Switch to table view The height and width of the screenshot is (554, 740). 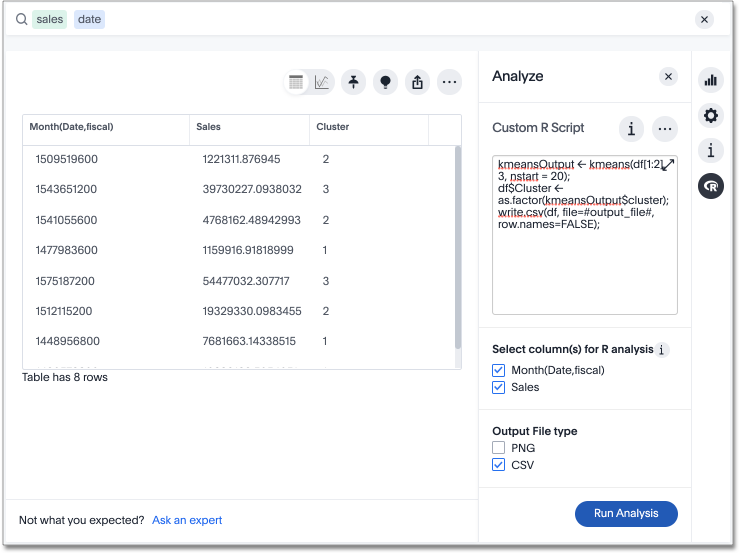pos(296,82)
